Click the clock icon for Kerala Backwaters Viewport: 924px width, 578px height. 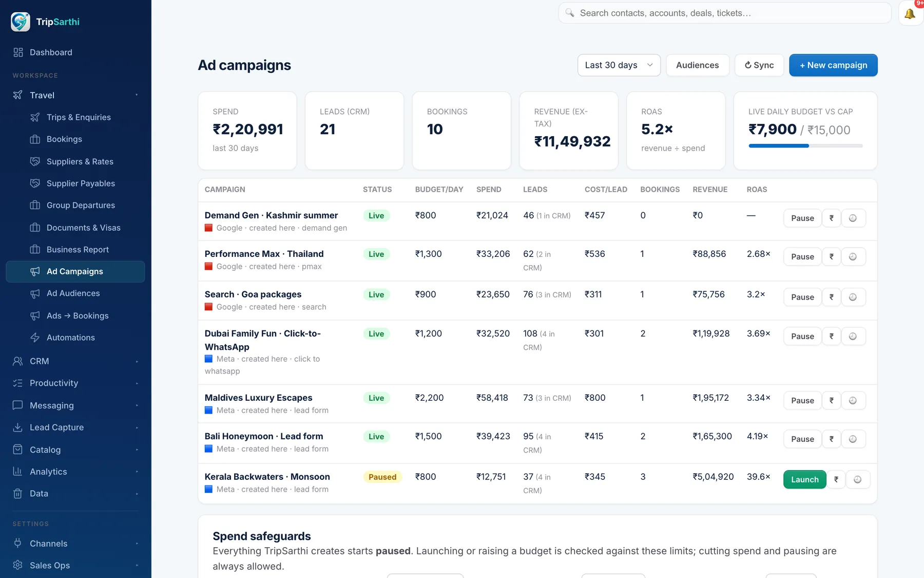pos(857,479)
